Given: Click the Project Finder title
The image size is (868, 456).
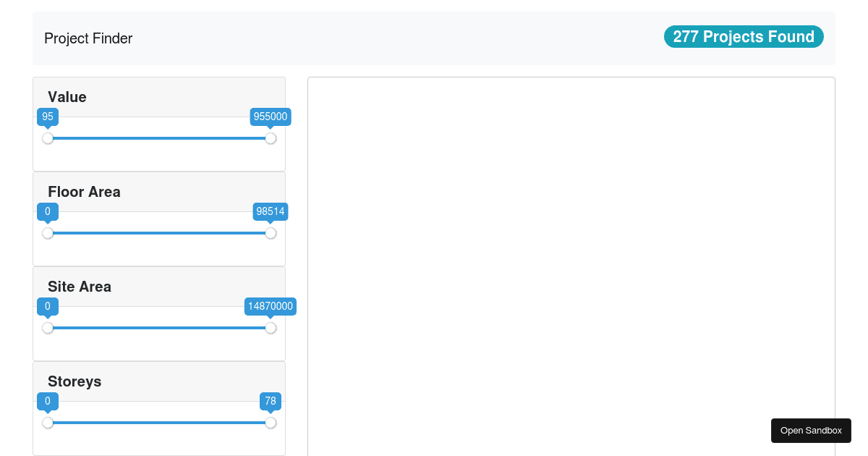Looking at the screenshot, I should [88, 38].
